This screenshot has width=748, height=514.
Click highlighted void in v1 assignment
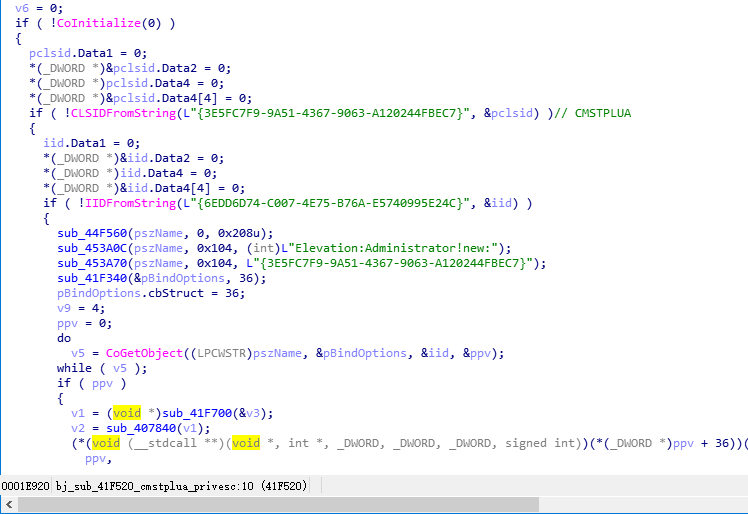pos(127,413)
